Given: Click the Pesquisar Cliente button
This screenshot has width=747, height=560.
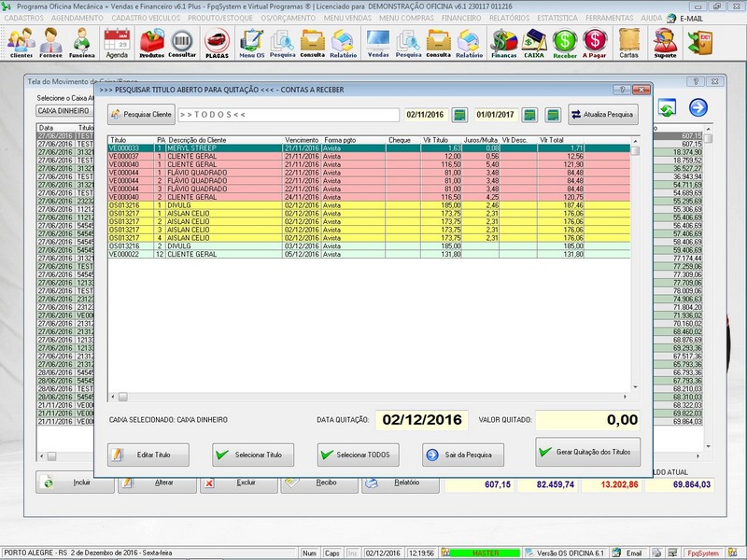Looking at the screenshot, I should point(141,114).
